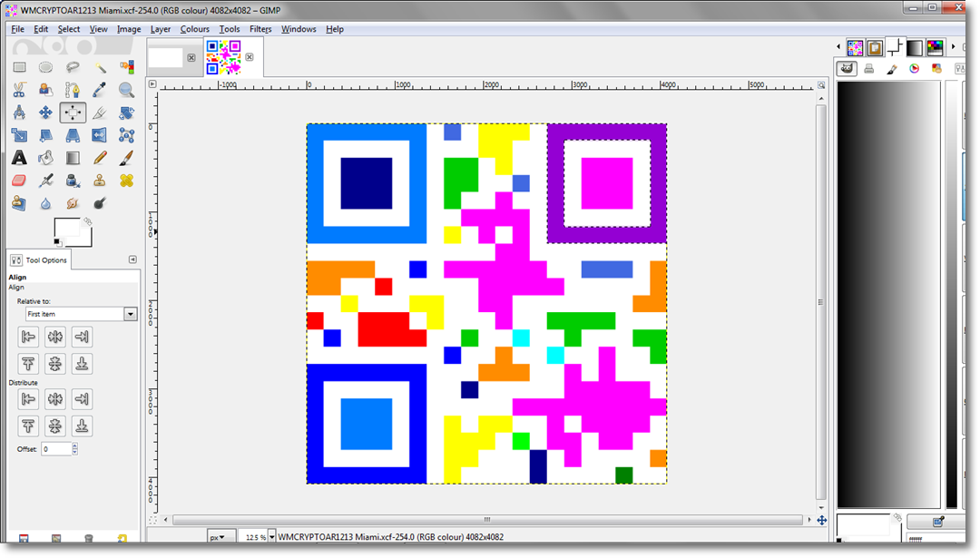
Task: Distribute horizontal centres of targets
Action: click(55, 399)
